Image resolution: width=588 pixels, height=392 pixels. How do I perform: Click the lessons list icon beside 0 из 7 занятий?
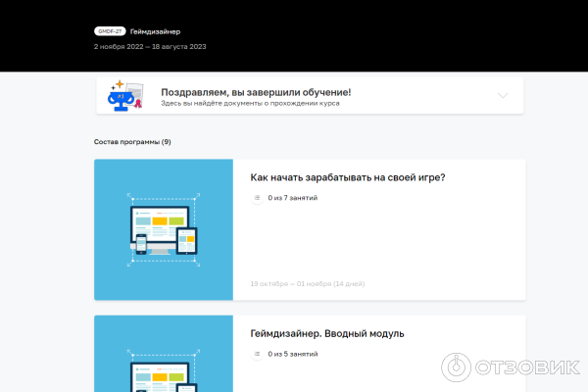(258, 198)
